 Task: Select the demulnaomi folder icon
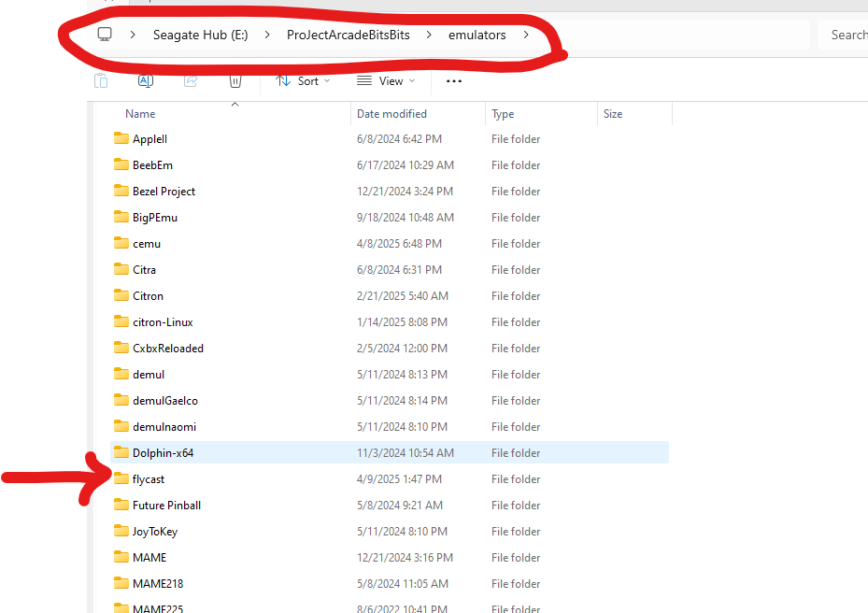coord(121,425)
